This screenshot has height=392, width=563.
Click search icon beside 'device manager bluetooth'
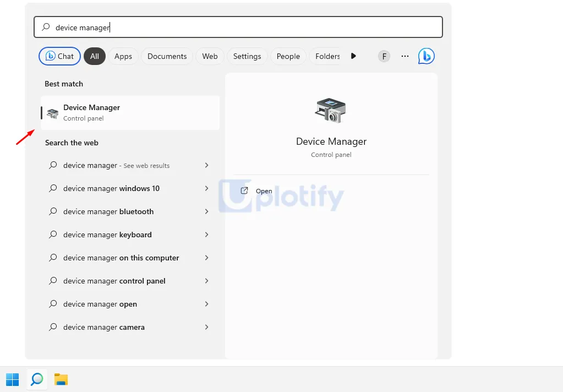[x=53, y=211]
